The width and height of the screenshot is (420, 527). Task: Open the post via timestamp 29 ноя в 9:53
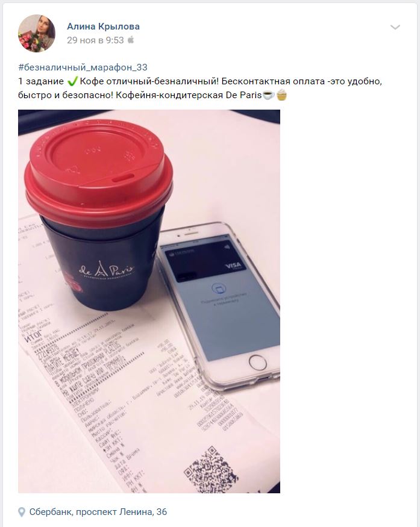coord(95,40)
